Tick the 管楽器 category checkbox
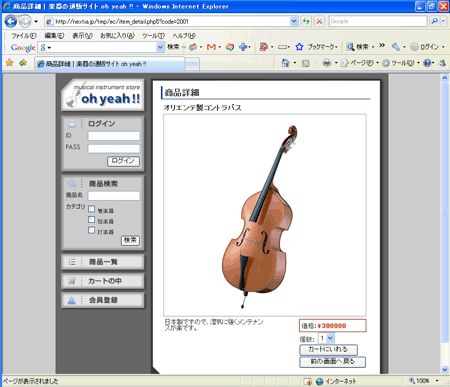 [91, 209]
